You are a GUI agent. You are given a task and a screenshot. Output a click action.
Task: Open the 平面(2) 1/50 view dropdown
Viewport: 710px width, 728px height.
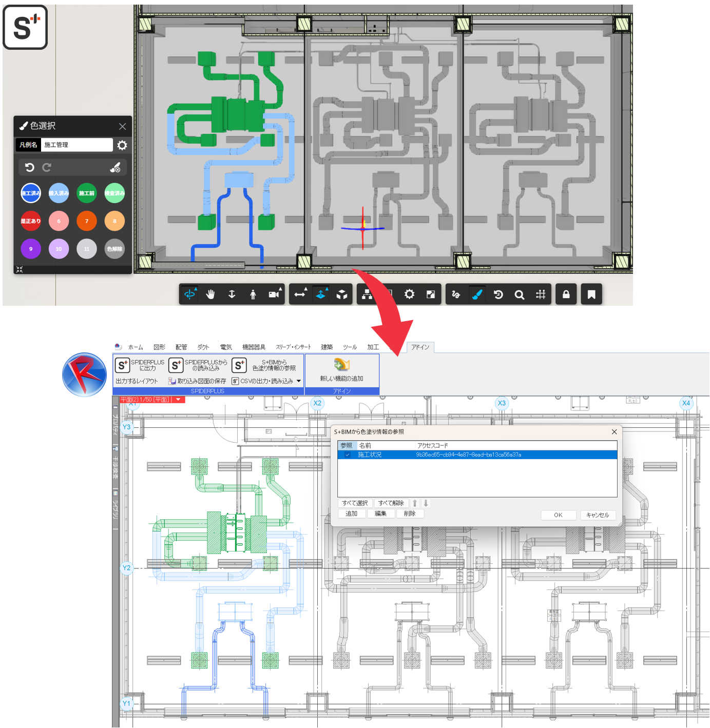point(178,400)
